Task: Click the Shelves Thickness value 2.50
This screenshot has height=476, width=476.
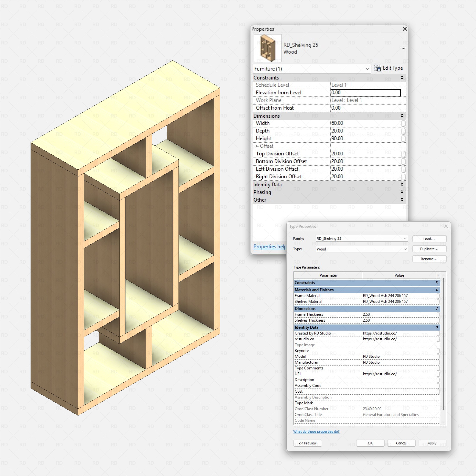Action: (x=399, y=320)
